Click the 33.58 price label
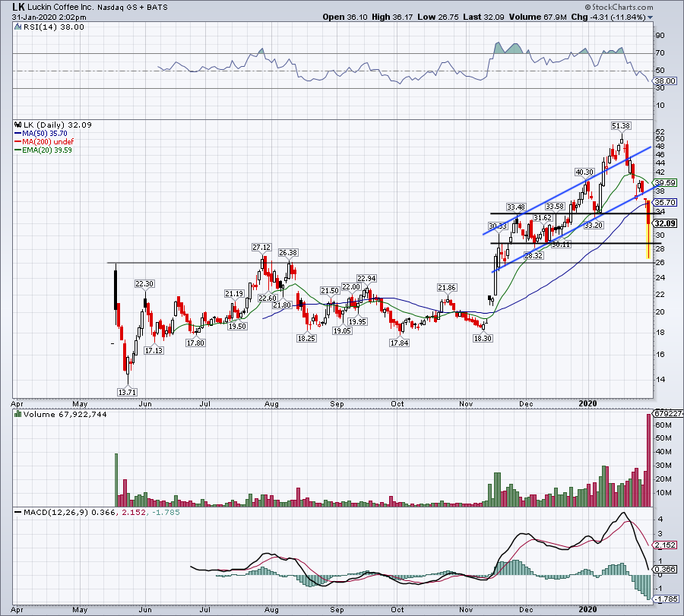 point(555,206)
